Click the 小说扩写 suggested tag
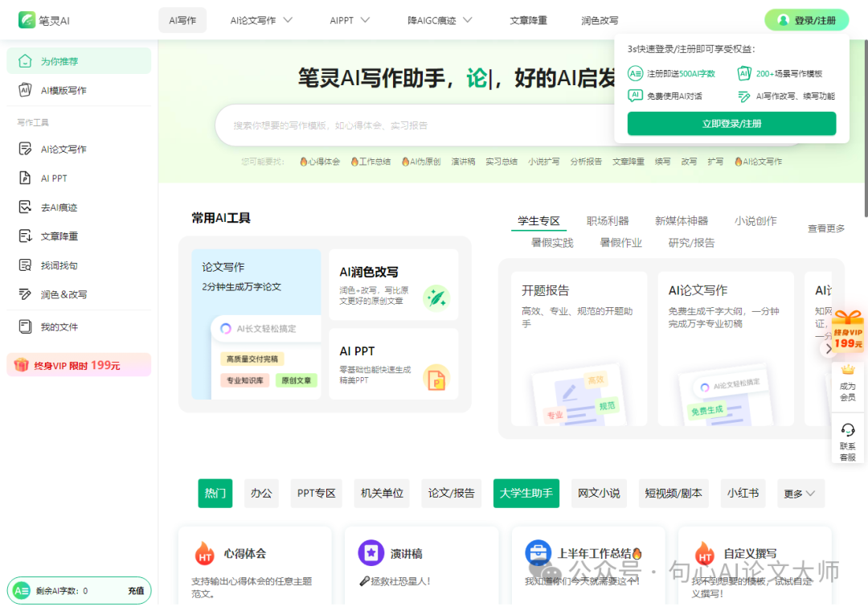The width and height of the screenshot is (868, 607). click(x=543, y=161)
